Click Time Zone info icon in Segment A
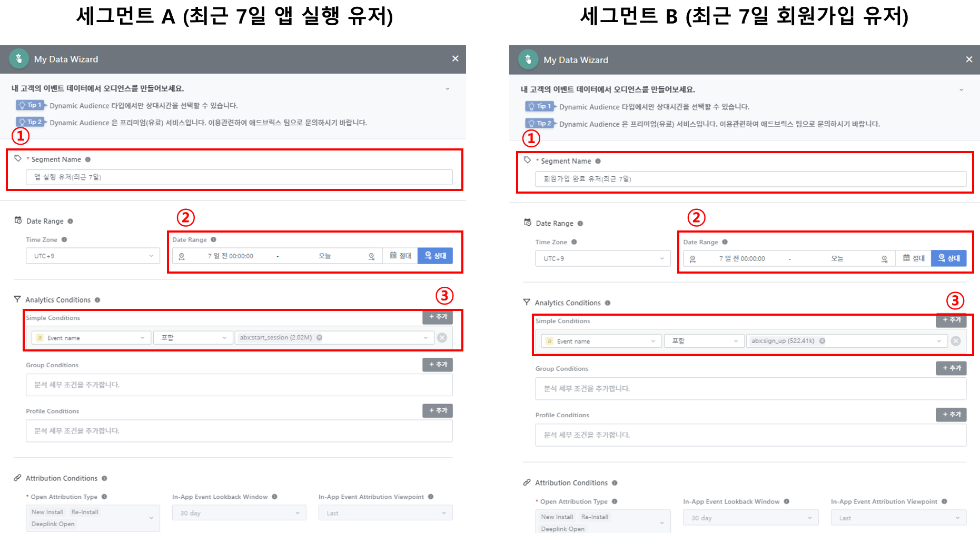Image resolution: width=980 pixels, height=533 pixels. (x=64, y=239)
